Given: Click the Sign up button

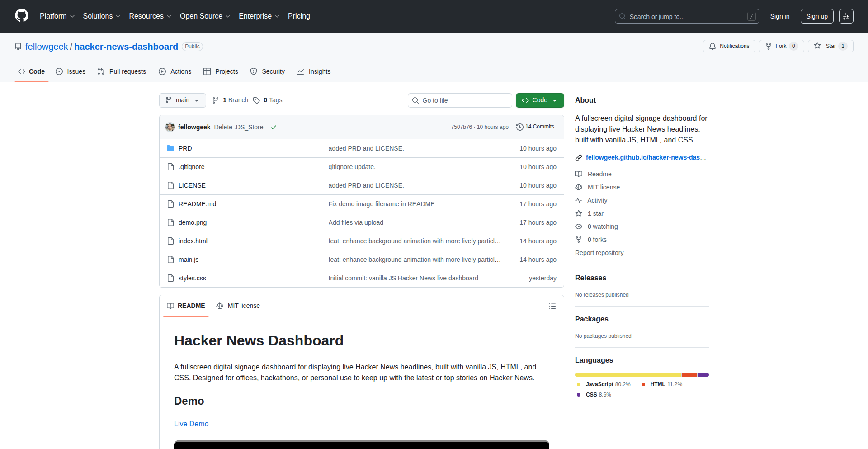Looking at the screenshot, I should coord(816,16).
